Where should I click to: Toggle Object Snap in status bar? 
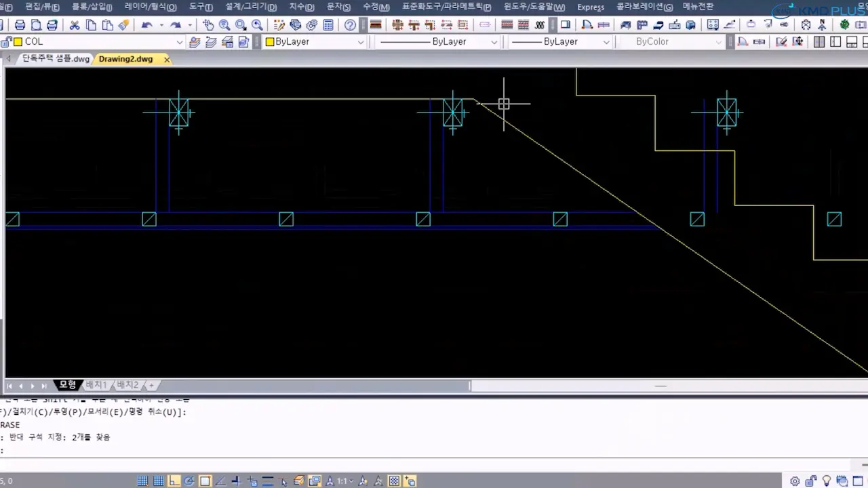[x=205, y=481]
